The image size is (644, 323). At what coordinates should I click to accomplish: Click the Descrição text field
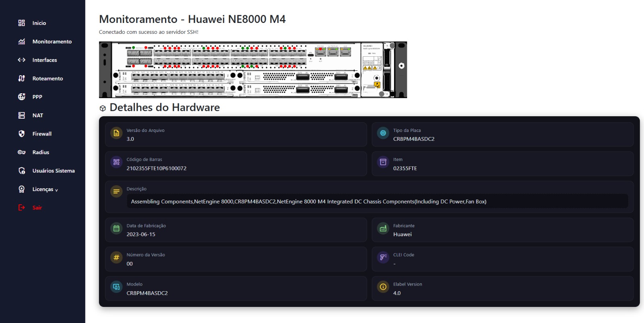(377, 202)
